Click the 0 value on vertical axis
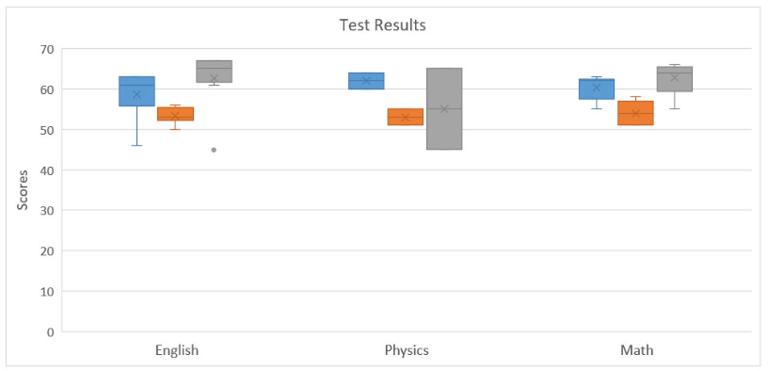Image resolution: width=768 pixels, height=371 pixels. pos(53,332)
